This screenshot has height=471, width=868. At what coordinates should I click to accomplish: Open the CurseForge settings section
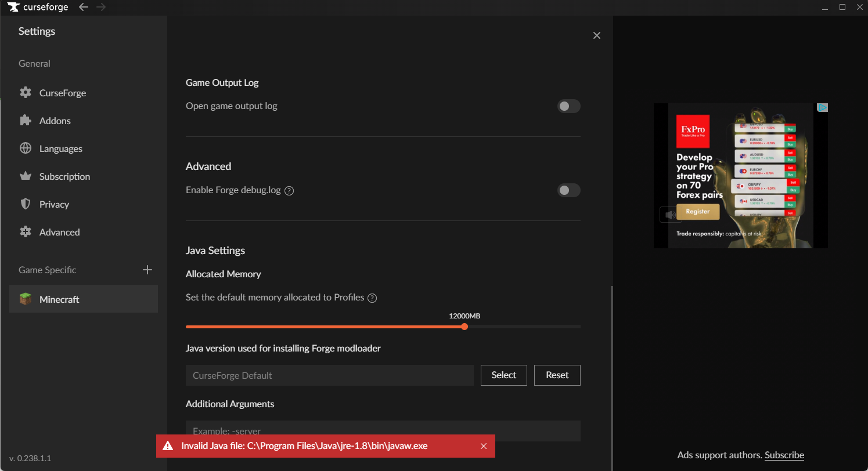tap(84, 93)
